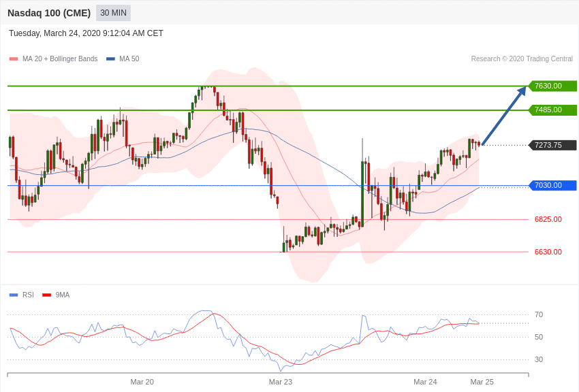579x392 pixels.
Task: Click the blue MA 50 legend swatch
Action: pos(111,59)
